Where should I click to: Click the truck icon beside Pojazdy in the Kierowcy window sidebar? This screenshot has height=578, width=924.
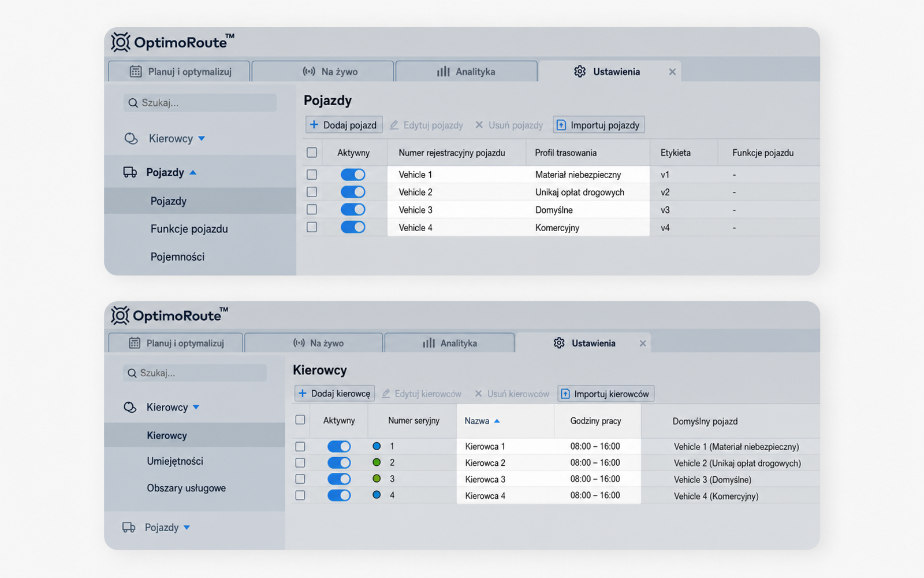point(129,527)
